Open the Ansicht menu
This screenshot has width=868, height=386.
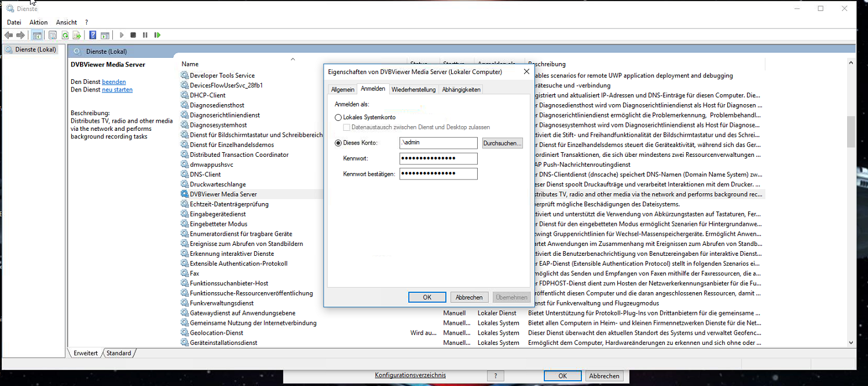[67, 22]
